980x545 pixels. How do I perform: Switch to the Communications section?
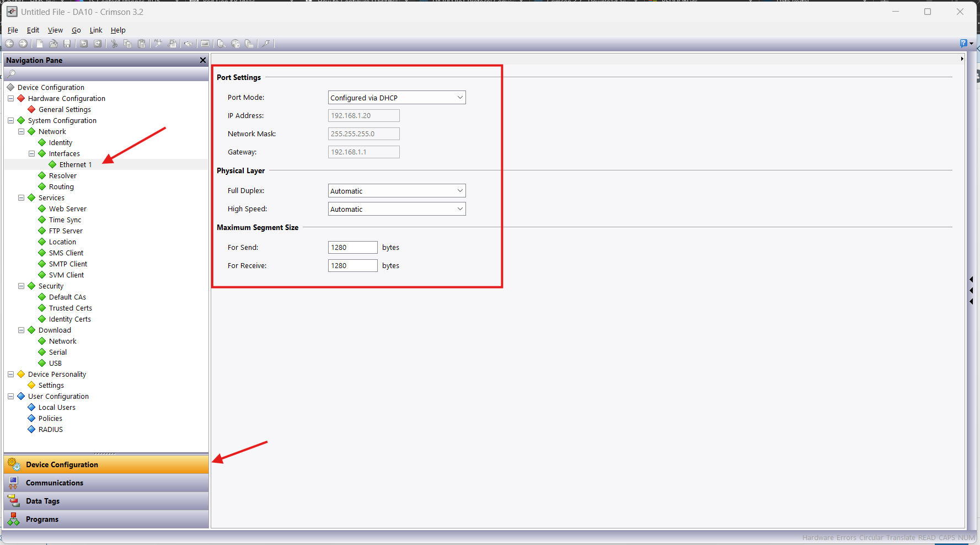tap(54, 483)
